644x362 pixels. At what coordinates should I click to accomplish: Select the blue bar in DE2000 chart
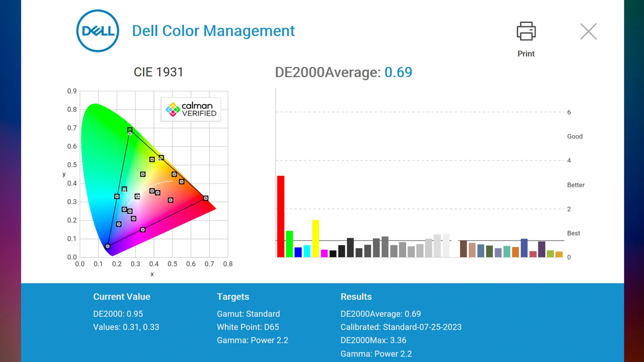point(298,252)
